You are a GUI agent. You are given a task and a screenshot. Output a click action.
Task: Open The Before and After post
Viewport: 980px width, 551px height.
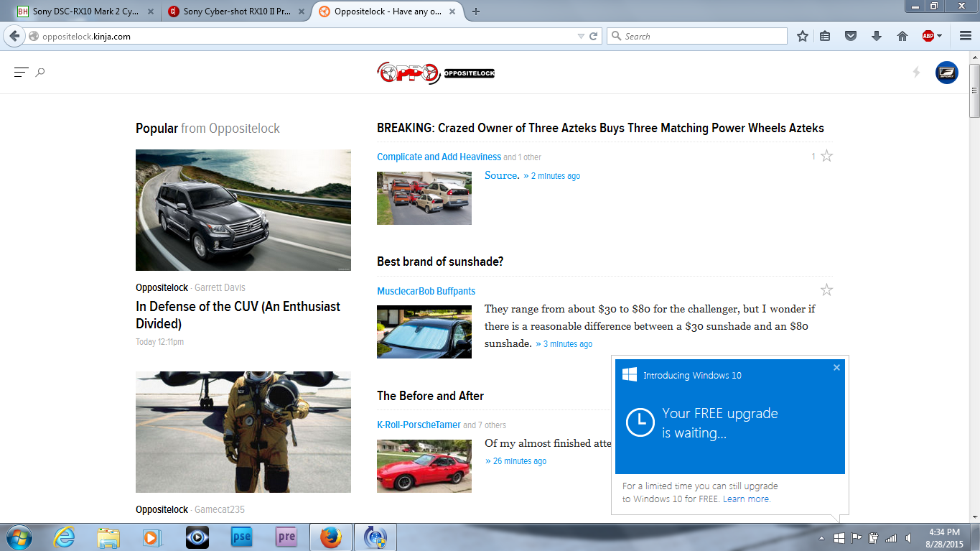click(x=430, y=396)
